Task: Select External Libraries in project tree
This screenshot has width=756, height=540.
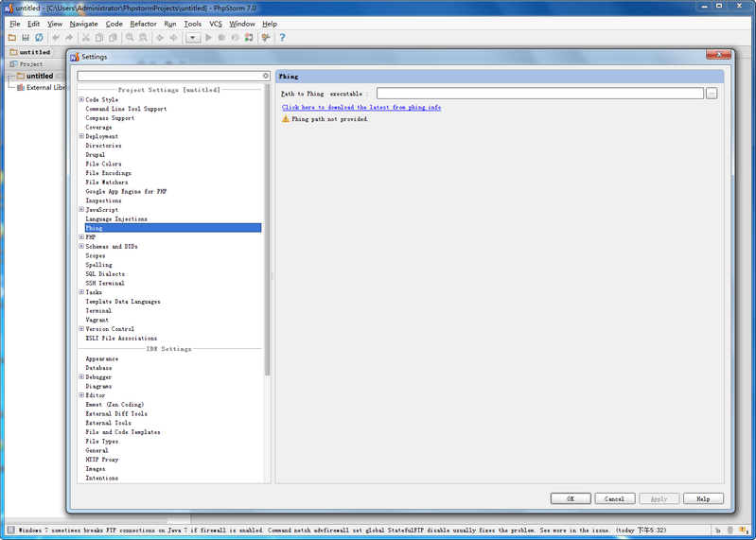Action: click(42, 87)
